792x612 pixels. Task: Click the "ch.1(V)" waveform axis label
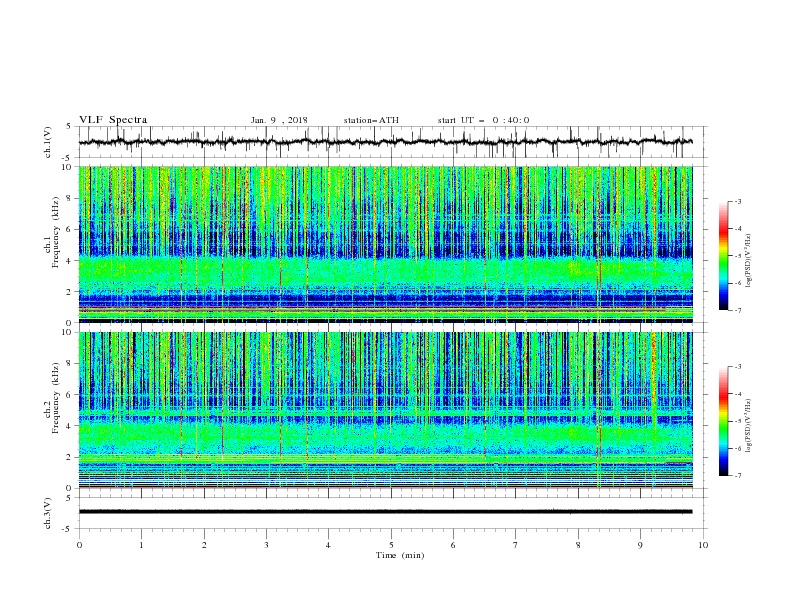[48, 142]
